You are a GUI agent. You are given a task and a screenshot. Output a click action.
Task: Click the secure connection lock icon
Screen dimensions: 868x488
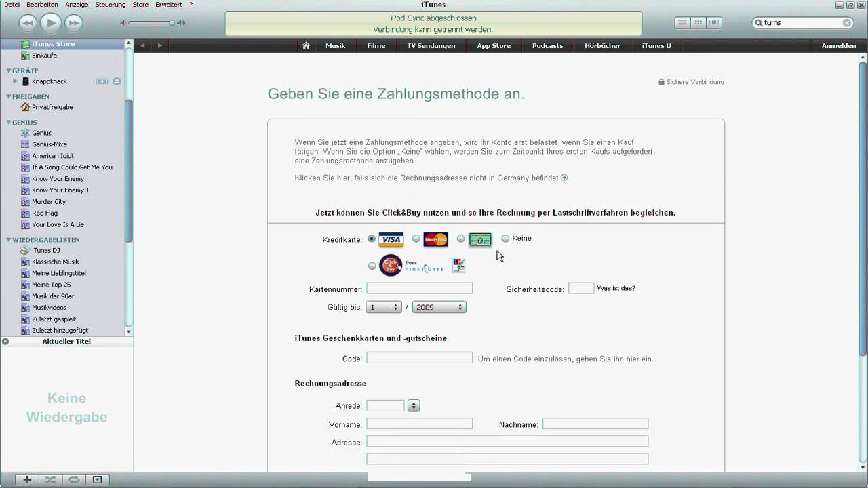click(661, 81)
